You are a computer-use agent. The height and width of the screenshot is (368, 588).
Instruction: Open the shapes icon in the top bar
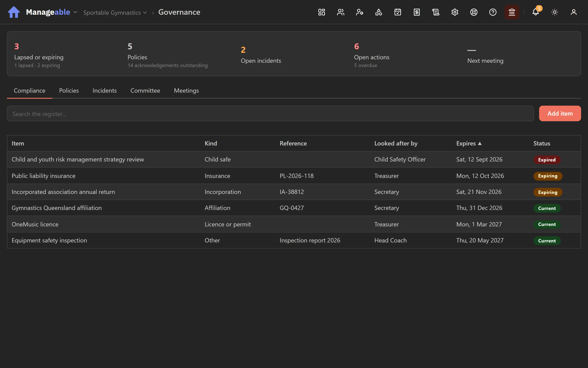tap(379, 12)
